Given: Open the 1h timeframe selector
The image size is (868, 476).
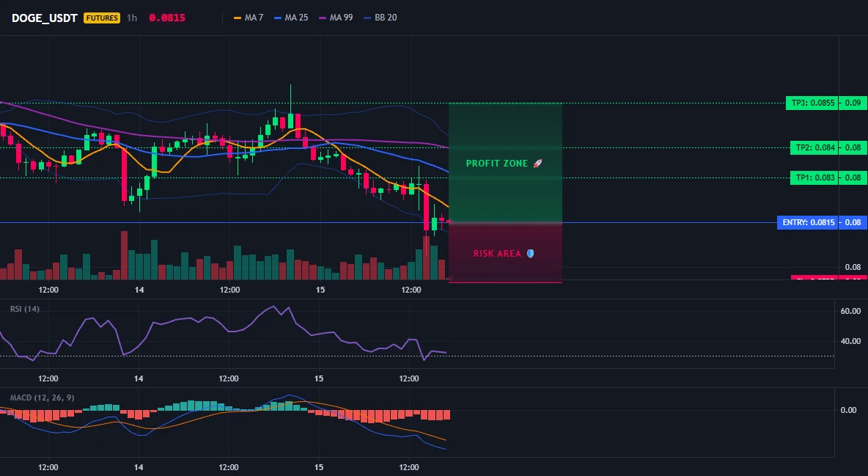Looking at the screenshot, I should click(132, 18).
